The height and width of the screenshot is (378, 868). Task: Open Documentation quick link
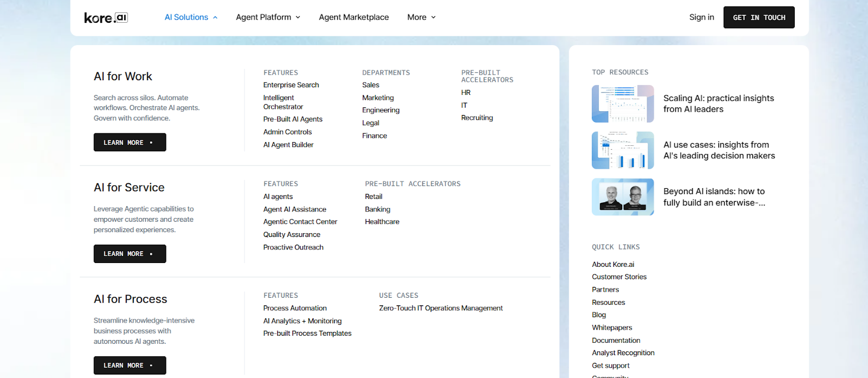(x=616, y=341)
